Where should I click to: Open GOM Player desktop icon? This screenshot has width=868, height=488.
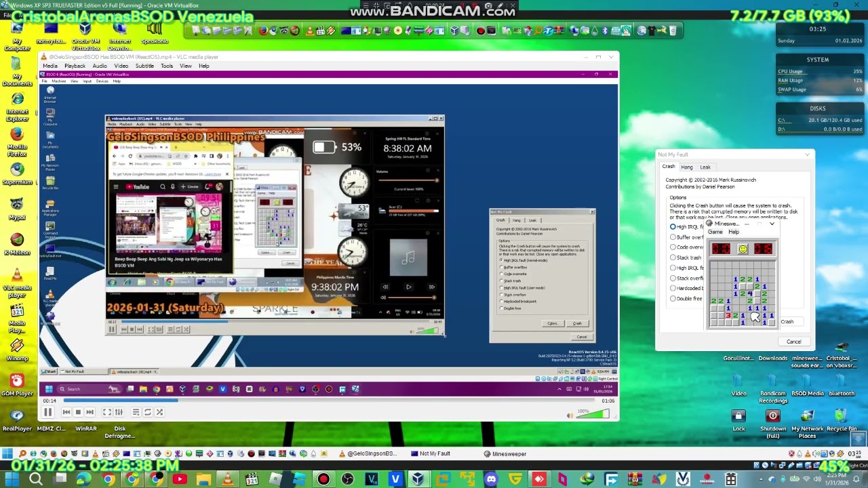(x=17, y=386)
